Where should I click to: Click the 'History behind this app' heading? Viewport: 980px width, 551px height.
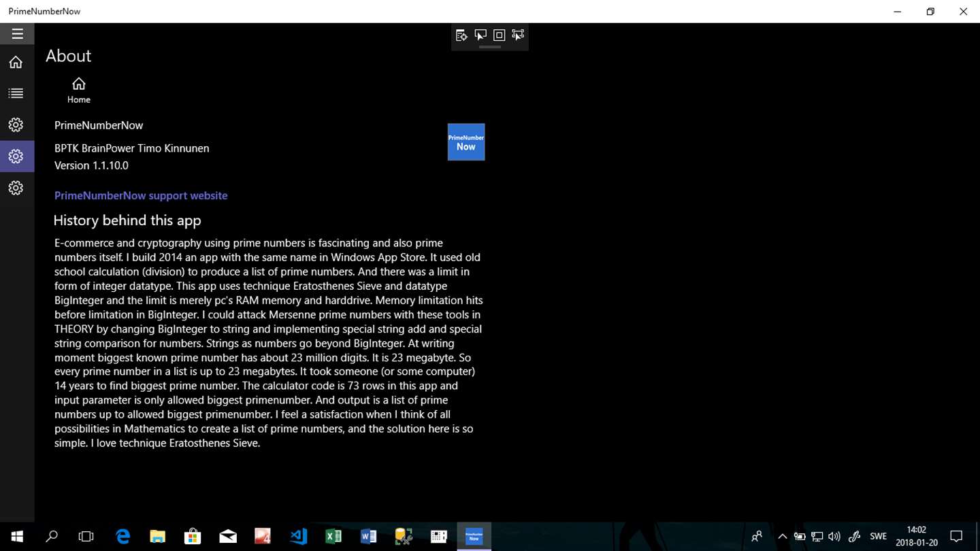pyautogui.click(x=127, y=220)
